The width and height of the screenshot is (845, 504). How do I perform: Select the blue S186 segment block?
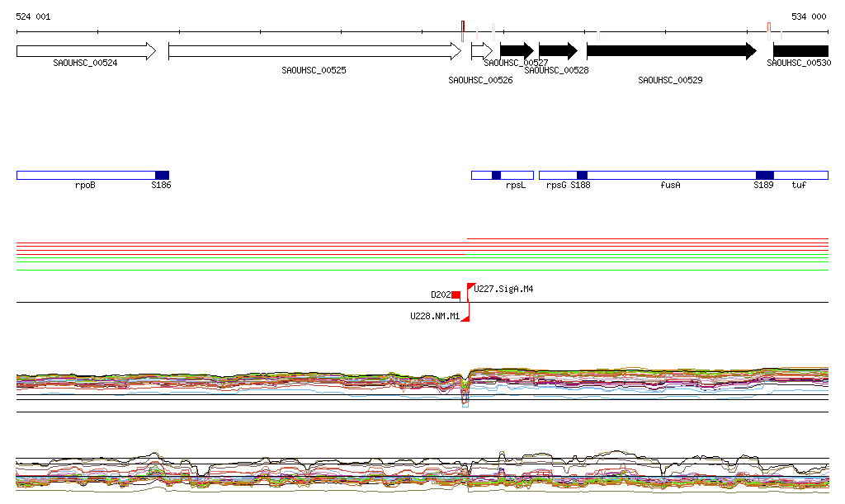[x=162, y=175]
